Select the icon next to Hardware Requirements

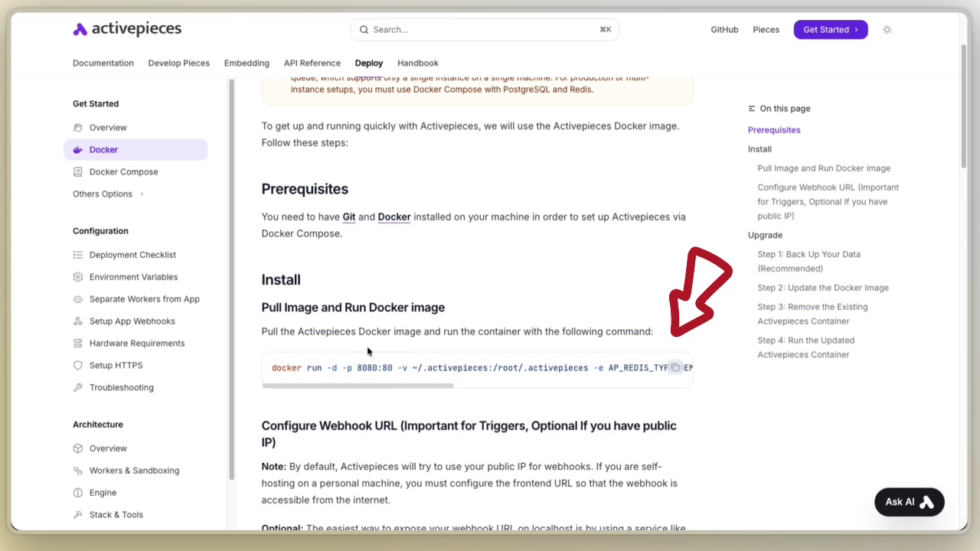pyautogui.click(x=77, y=343)
